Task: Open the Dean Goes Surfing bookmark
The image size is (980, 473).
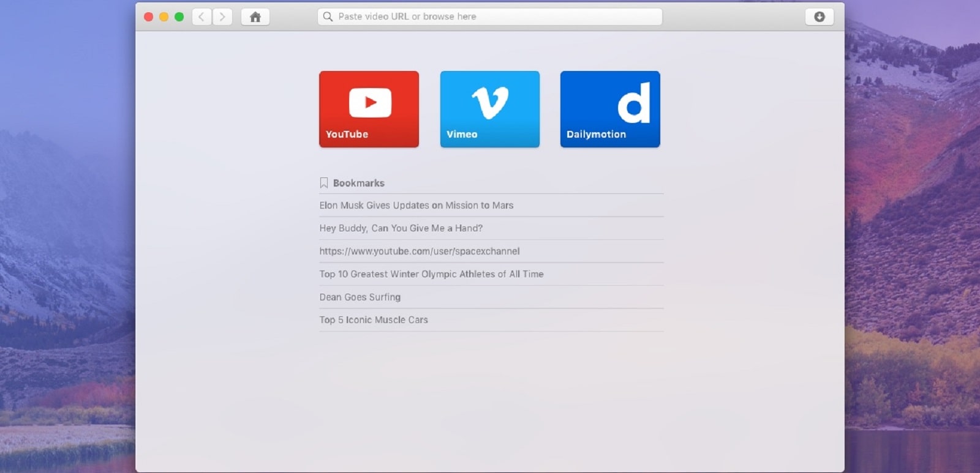Action: (x=491, y=297)
